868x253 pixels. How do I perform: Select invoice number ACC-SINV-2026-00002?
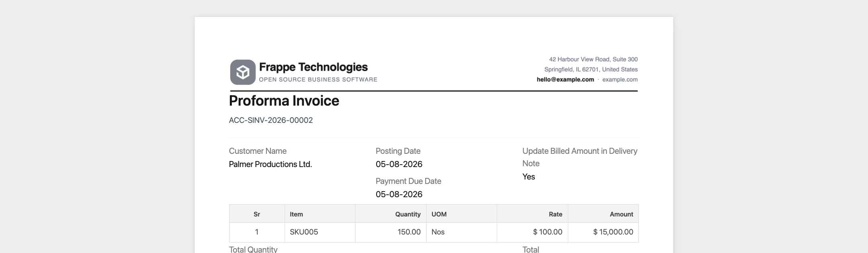[x=271, y=120]
